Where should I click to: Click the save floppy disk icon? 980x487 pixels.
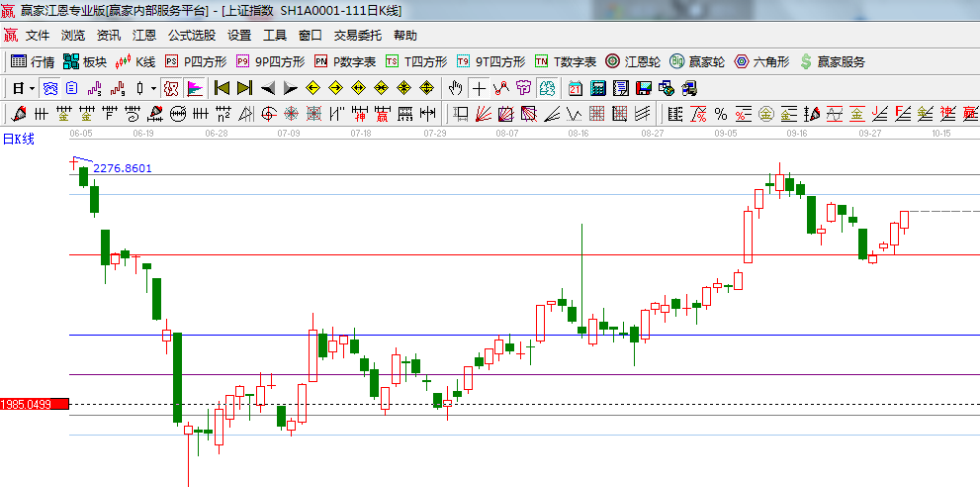643,88
